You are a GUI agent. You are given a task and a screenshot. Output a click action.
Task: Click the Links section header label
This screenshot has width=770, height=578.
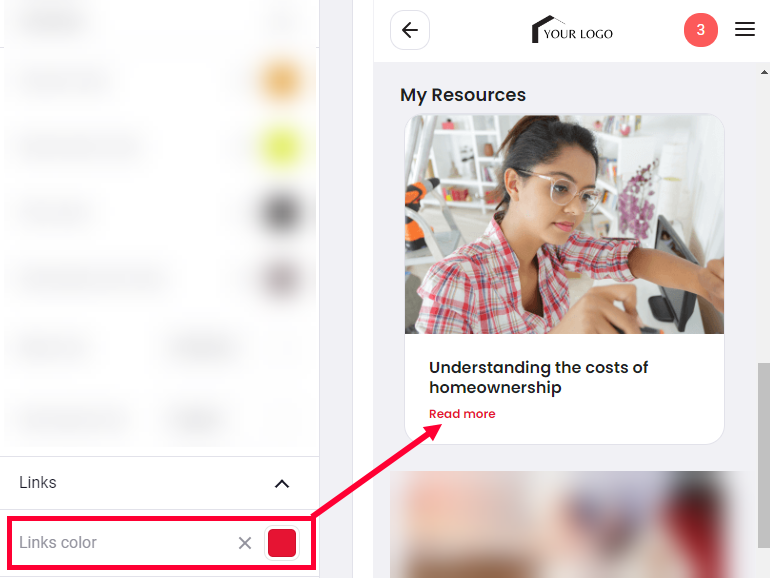click(38, 483)
